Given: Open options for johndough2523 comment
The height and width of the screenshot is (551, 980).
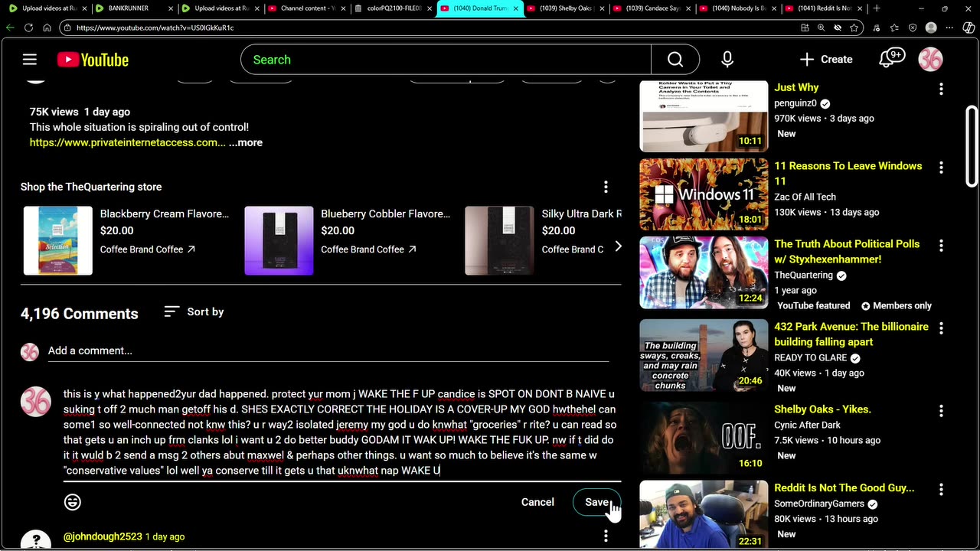Looking at the screenshot, I should coord(606,536).
